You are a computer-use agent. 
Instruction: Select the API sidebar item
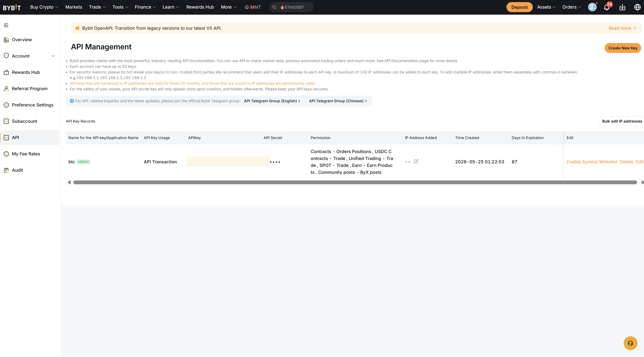pos(30,138)
